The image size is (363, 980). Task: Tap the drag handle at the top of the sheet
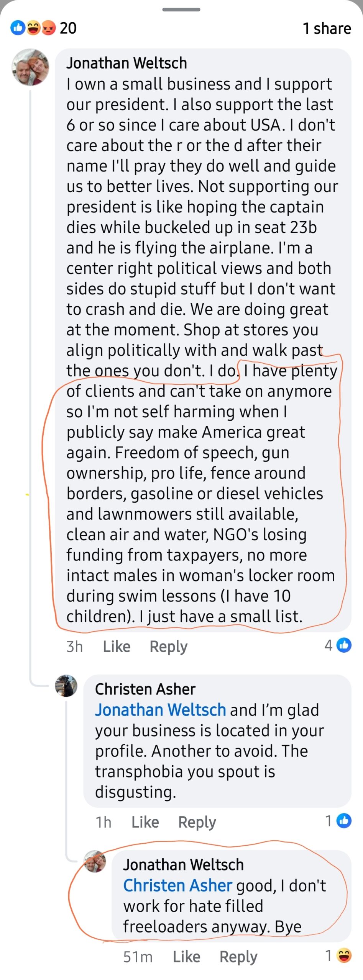pyautogui.click(x=181, y=10)
